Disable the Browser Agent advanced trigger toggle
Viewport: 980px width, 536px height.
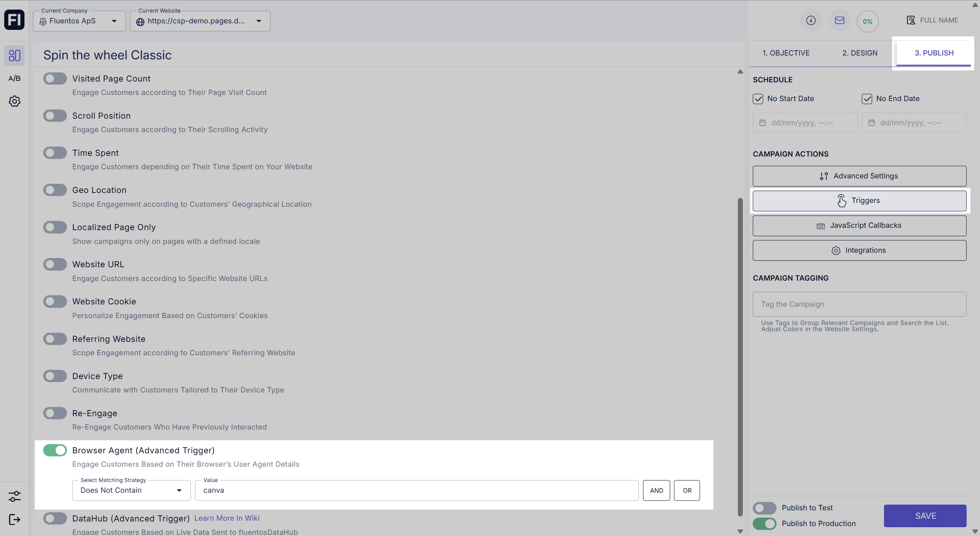(x=55, y=451)
